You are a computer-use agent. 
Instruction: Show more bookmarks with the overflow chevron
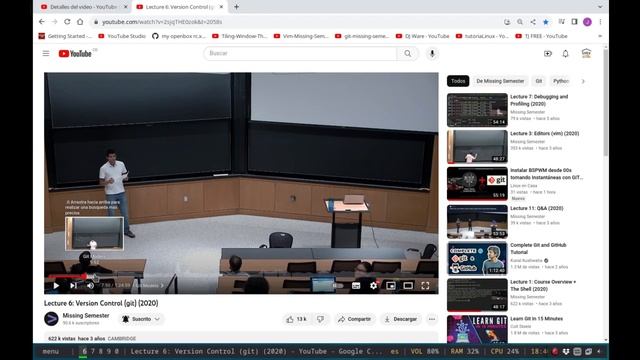[x=600, y=36]
